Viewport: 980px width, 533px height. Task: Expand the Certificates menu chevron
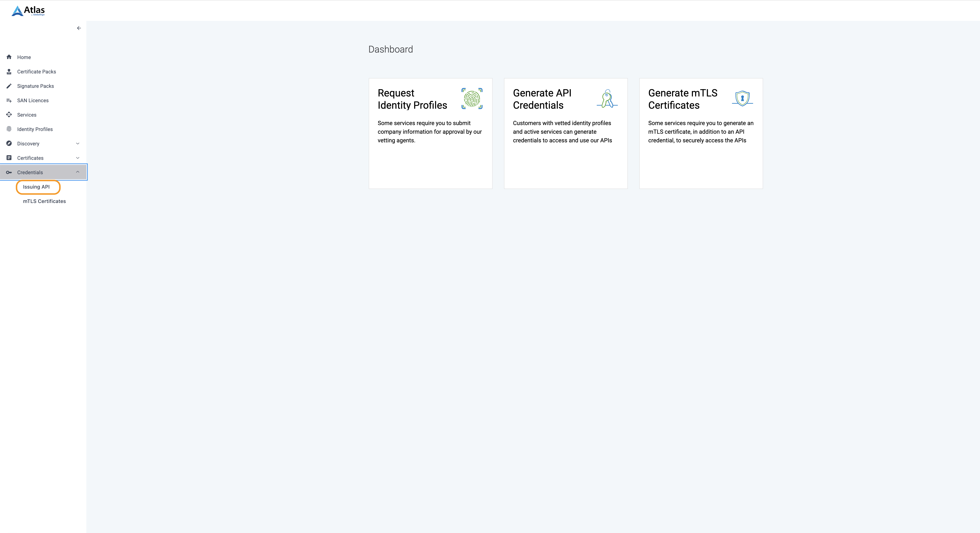click(78, 158)
